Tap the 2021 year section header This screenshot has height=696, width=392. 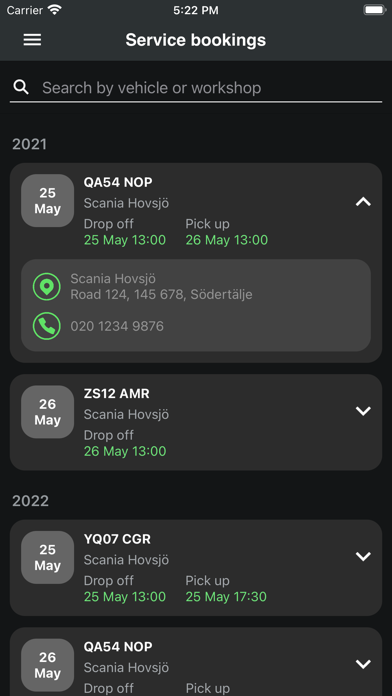coord(29,144)
